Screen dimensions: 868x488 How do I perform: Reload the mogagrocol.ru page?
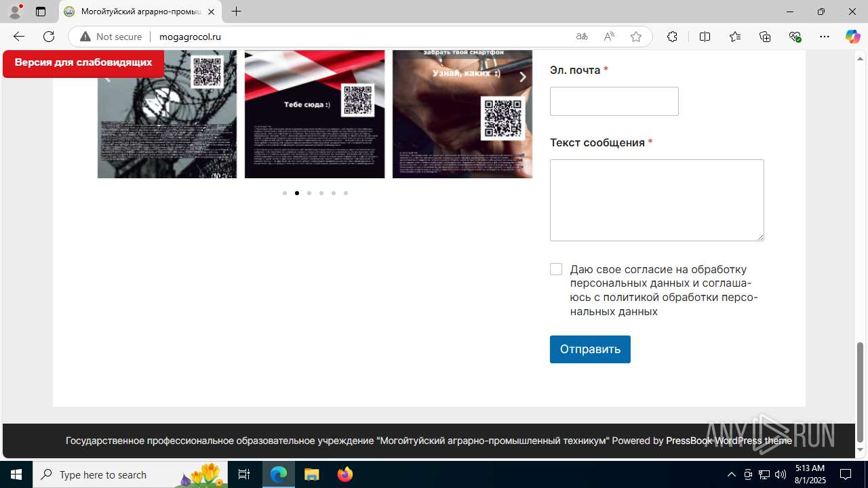[x=49, y=37]
